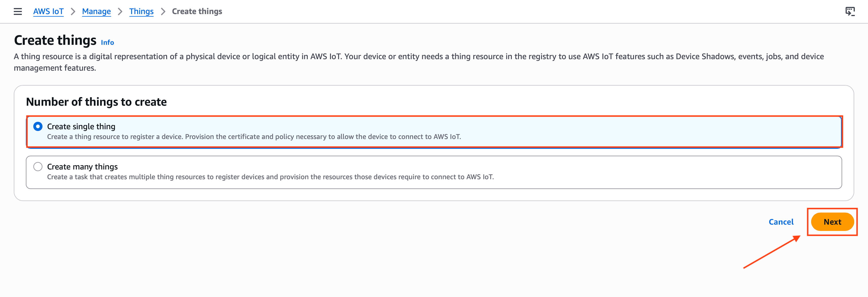868x297 pixels.
Task: Click the pop-out console icon top right
Action: tap(851, 11)
